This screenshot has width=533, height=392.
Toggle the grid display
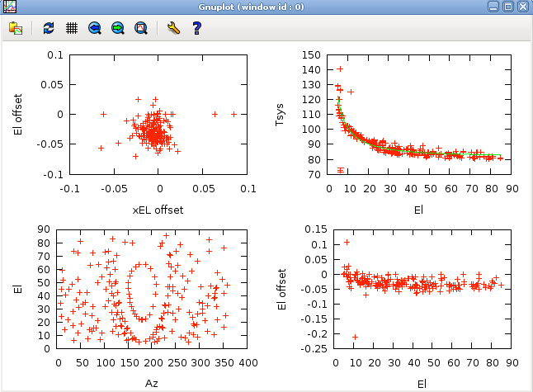coord(72,28)
